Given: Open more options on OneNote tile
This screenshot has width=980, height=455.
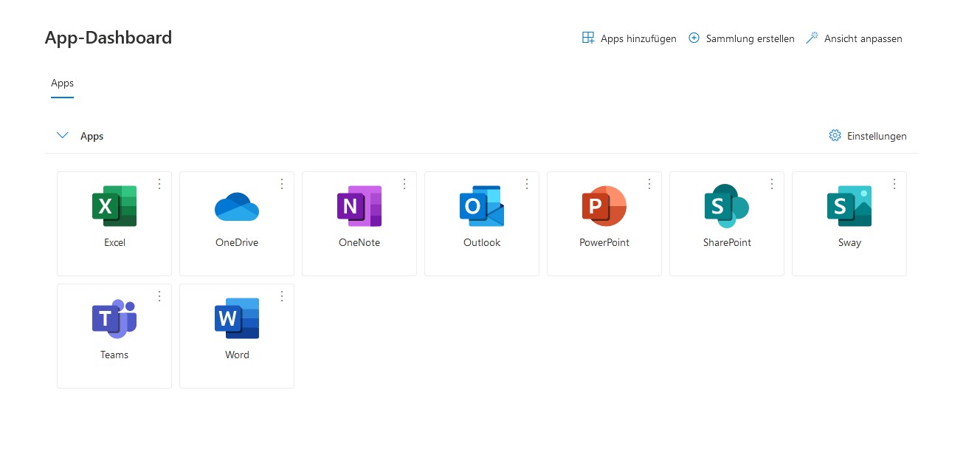Looking at the screenshot, I should pyautogui.click(x=404, y=184).
